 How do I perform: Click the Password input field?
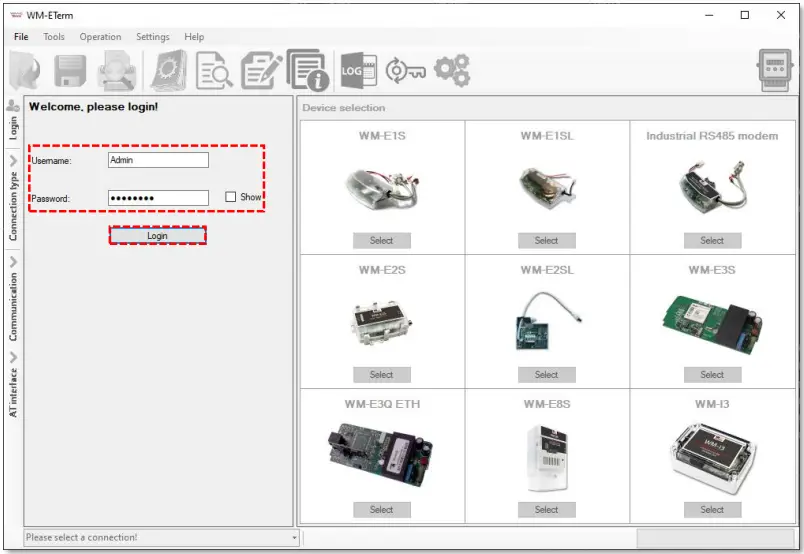tap(158, 198)
